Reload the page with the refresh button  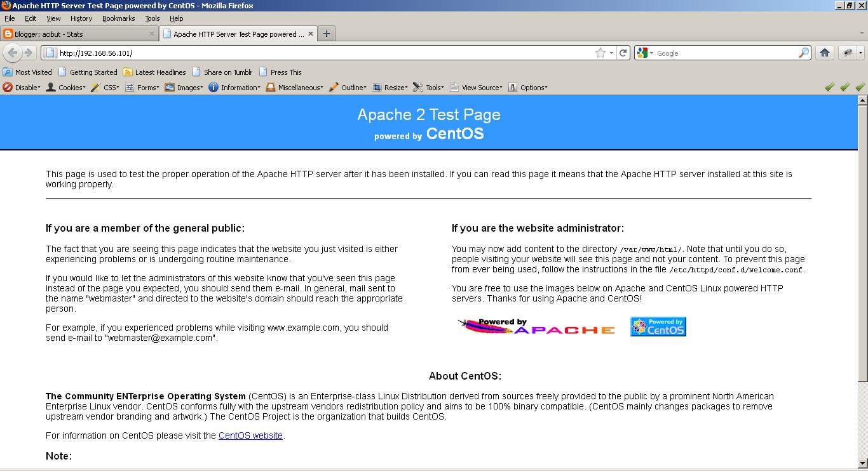pyautogui.click(x=623, y=53)
